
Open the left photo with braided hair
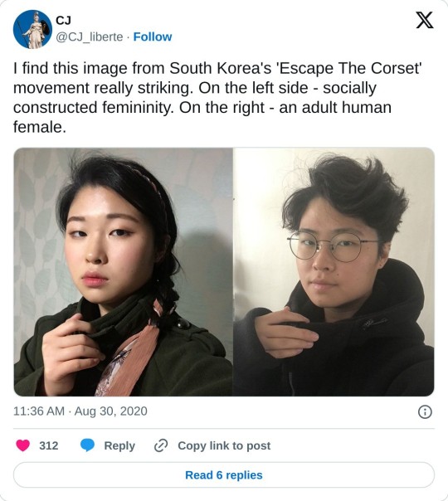coord(123,272)
